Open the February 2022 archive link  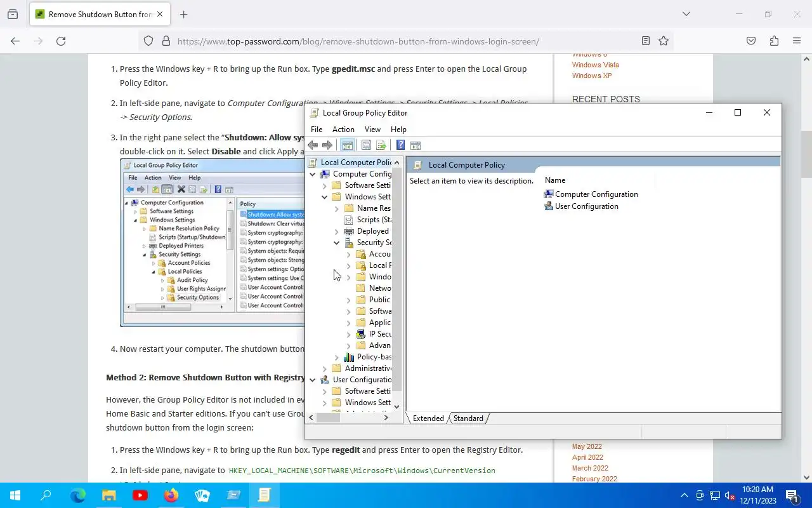[594, 479]
